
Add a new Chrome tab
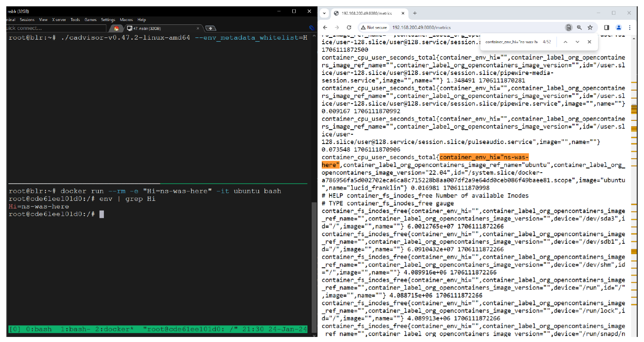(415, 13)
